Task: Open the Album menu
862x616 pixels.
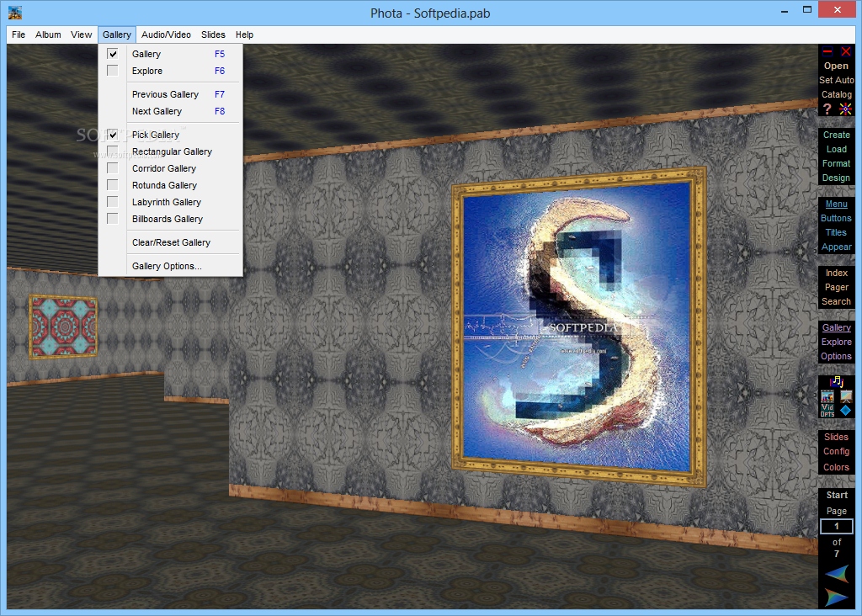Action: coord(48,35)
